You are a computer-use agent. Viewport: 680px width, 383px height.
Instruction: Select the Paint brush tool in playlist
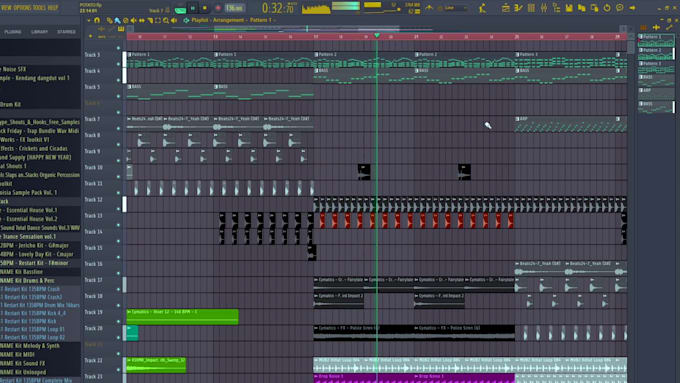(x=117, y=20)
